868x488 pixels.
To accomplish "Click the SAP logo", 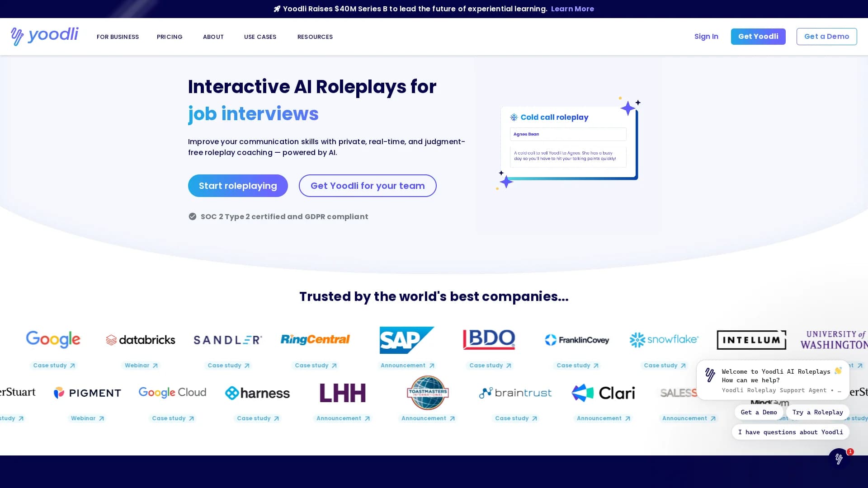I will (x=406, y=340).
